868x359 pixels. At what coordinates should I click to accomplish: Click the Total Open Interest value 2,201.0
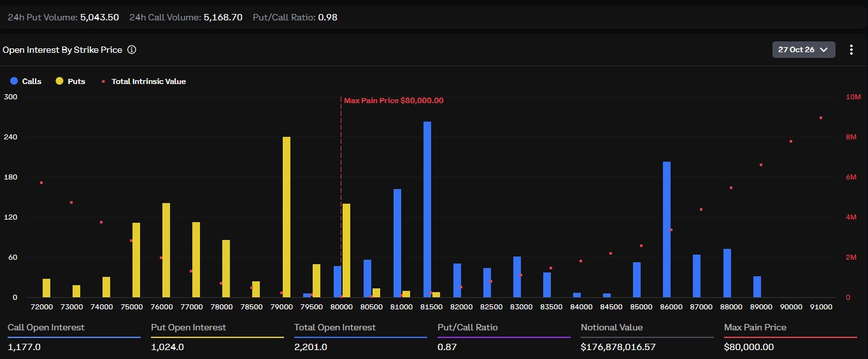[x=311, y=347]
